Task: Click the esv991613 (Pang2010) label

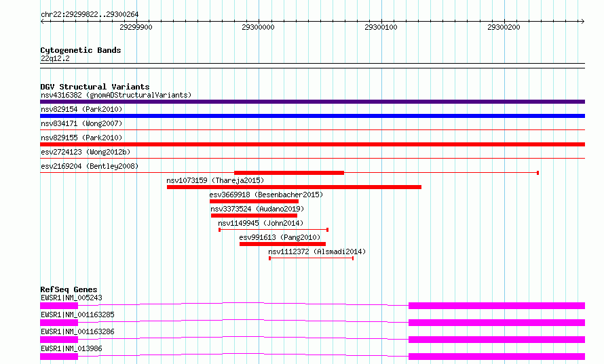Action: pyautogui.click(x=280, y=237)
